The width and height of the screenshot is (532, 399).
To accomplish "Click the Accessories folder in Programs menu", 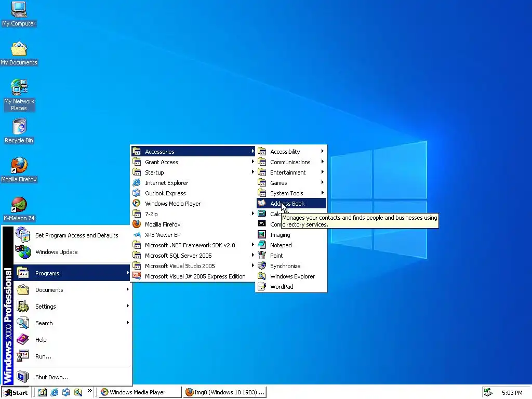I will 193,151.
